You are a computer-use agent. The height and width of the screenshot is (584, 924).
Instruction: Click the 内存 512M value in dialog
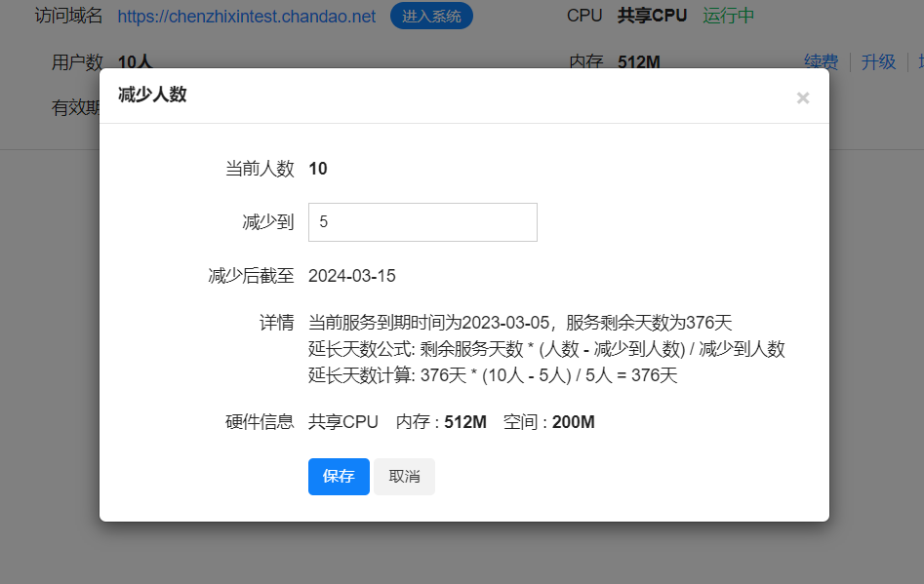pos(465,422)
